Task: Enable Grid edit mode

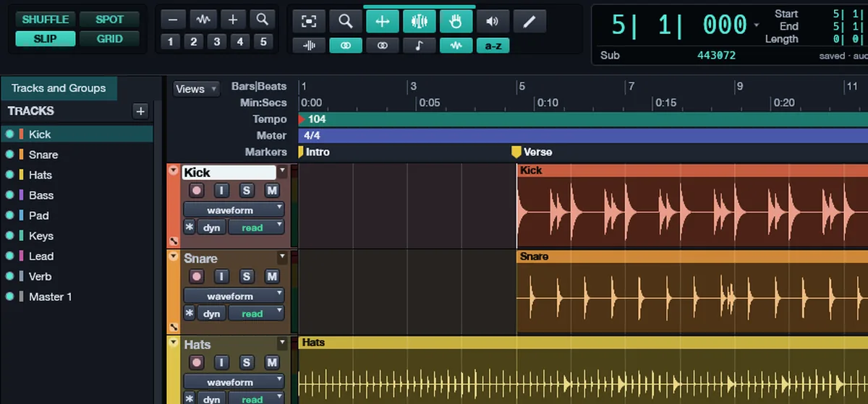Action: coord(109,39)
